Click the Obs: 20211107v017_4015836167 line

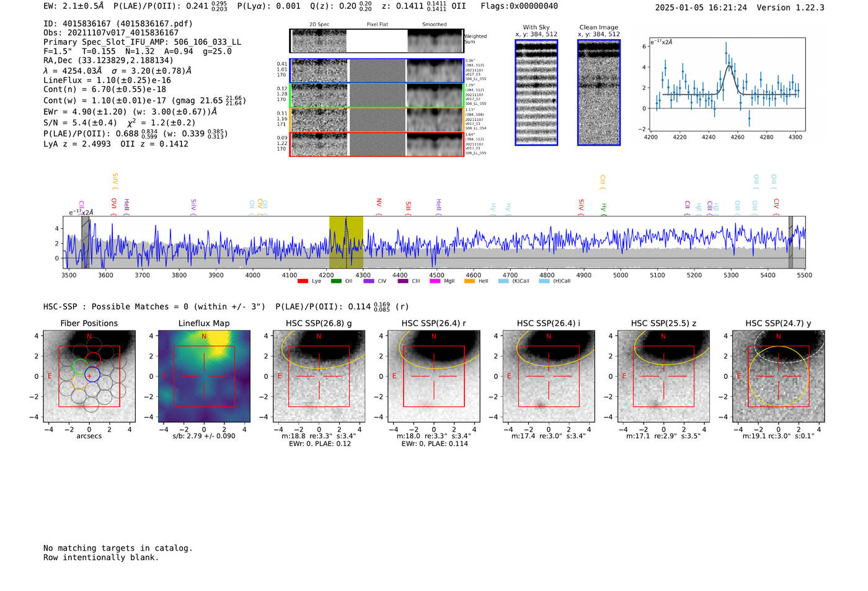111,33
